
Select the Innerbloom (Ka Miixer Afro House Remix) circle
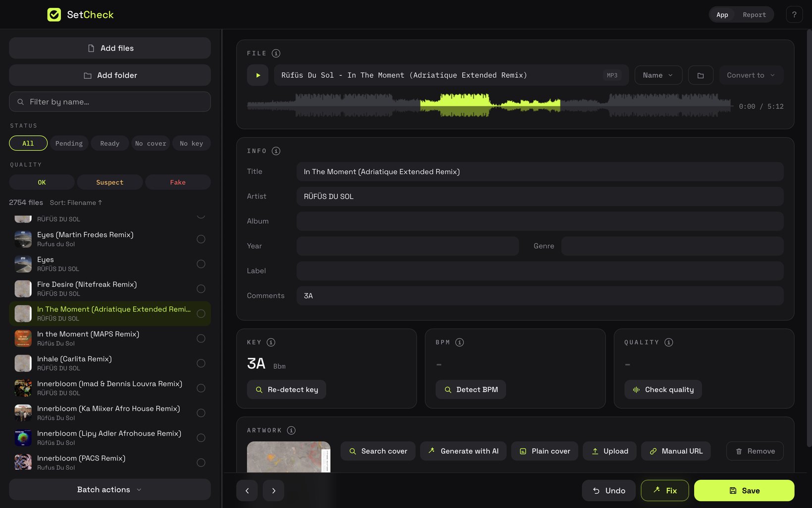click(201, 413)
